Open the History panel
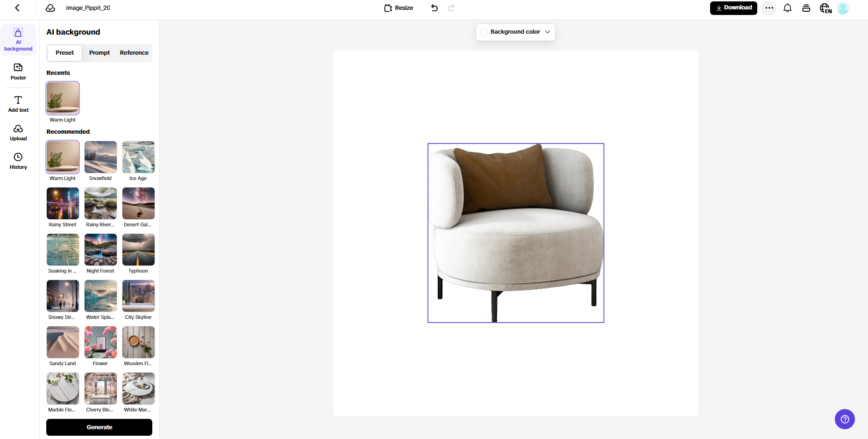Screen dimensions: 868x439 (x=18, y=161)
